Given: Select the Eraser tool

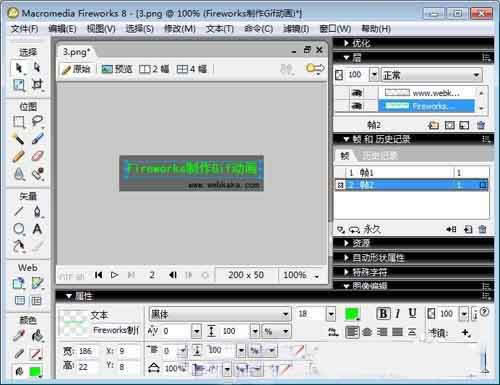Looking at the screenshot, I should pos(37,156).
